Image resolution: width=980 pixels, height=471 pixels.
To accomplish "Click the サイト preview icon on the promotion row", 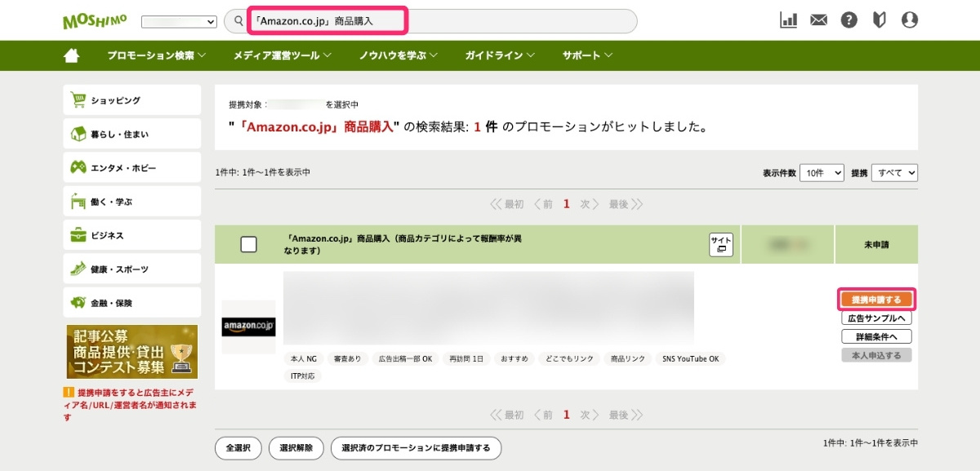I will 720,243.
